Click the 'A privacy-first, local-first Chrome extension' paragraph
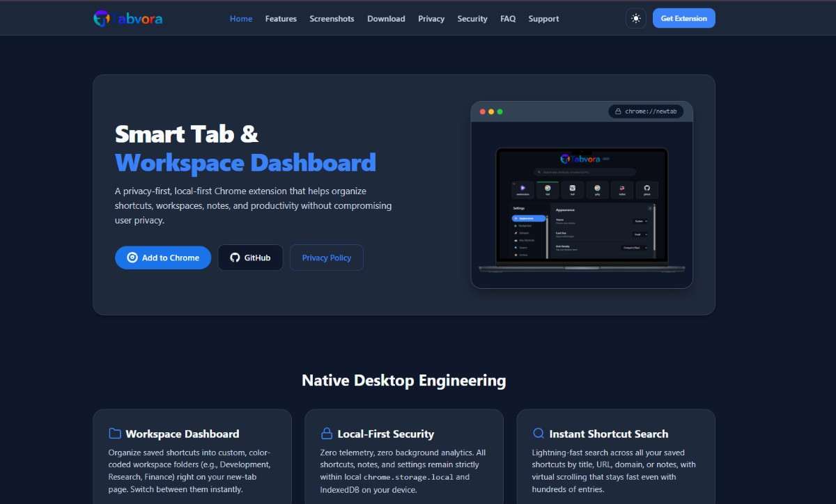The height and width of the screenshot is (504, 836). (254, 205)
